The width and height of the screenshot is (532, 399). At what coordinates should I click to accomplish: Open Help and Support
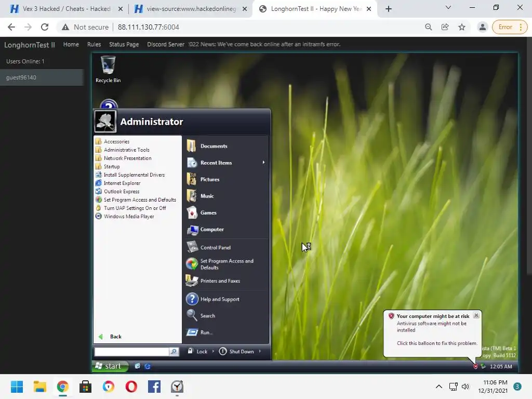pyautogui.click(x=220, y=299)
